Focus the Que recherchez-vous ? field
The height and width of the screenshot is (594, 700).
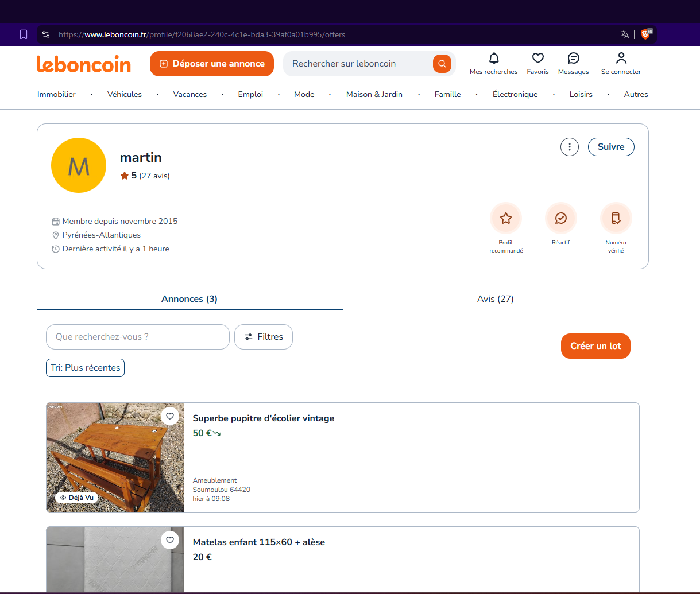pos(138,337)
